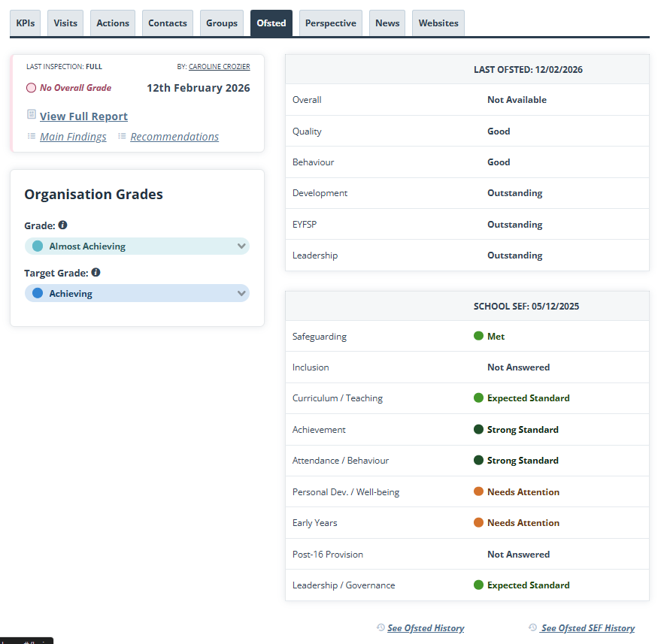Click the 'Needs Attention' value for Personal Dev.
The width and height of the screenshot is (667, 644).
[x=523, y=491]
